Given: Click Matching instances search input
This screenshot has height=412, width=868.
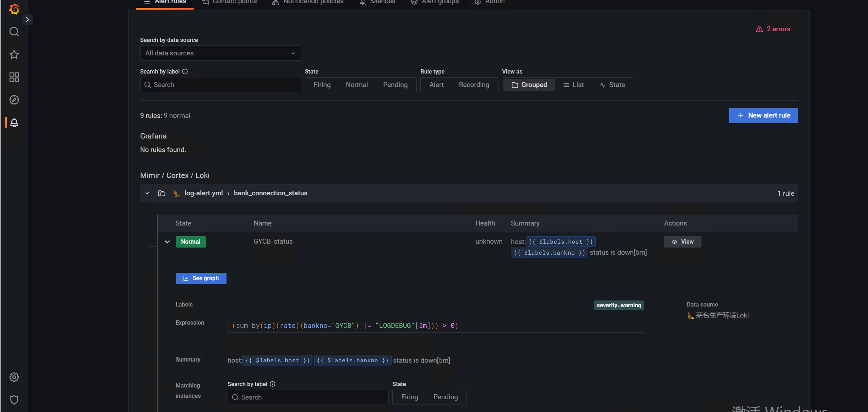Looking at the screenshot, I should pyautogui.click(x=308, y=397).
